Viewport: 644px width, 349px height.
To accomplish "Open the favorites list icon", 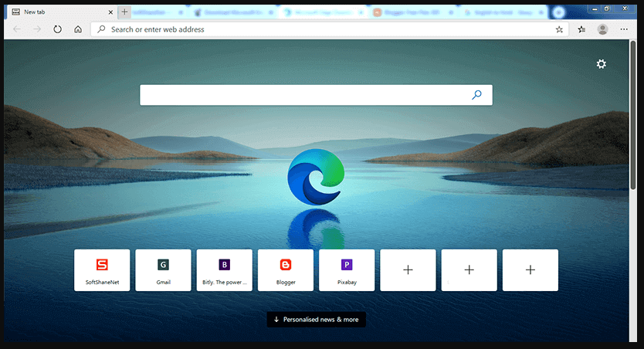I will (581, 29).
